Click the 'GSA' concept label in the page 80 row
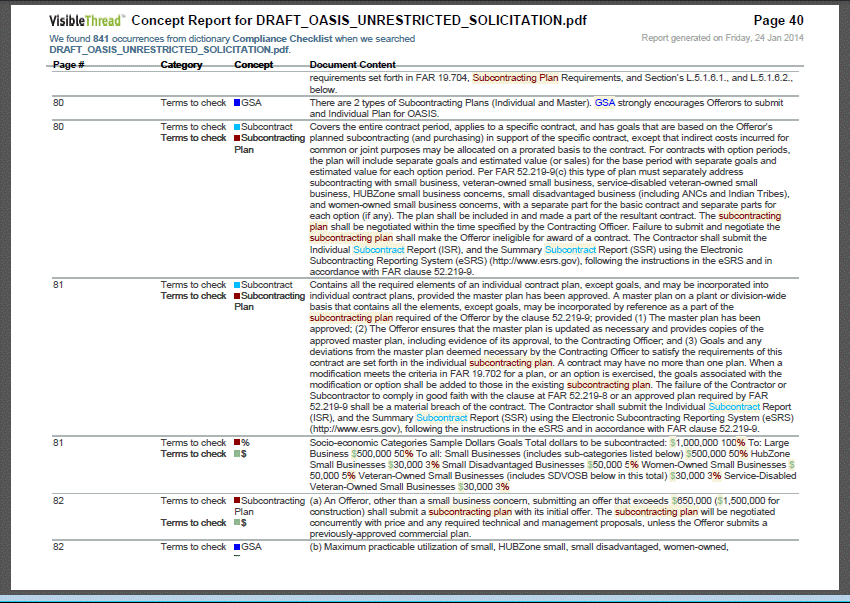Image resolution: width=850 pixels, height=603 pixels. [252, 102]
